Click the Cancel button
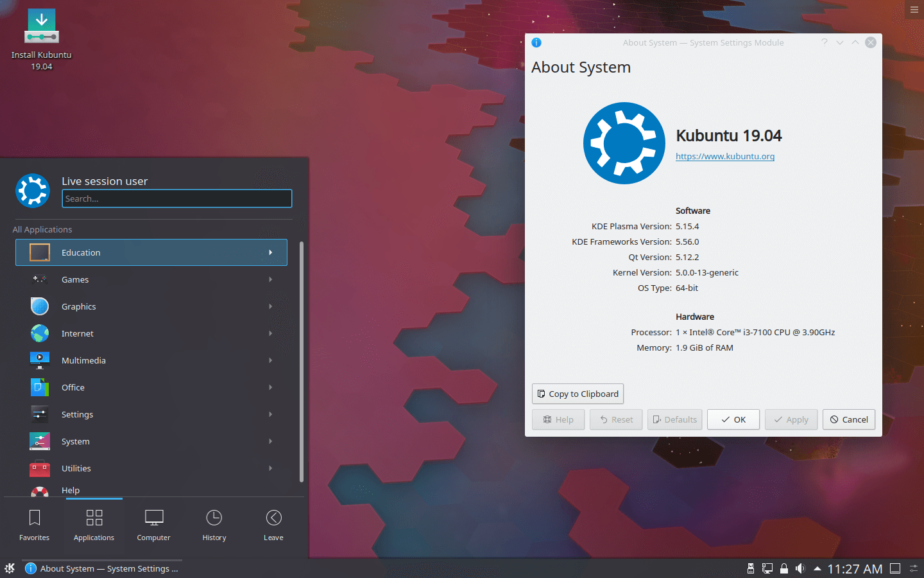Screen dimensions: 924x578 [849, 419]
